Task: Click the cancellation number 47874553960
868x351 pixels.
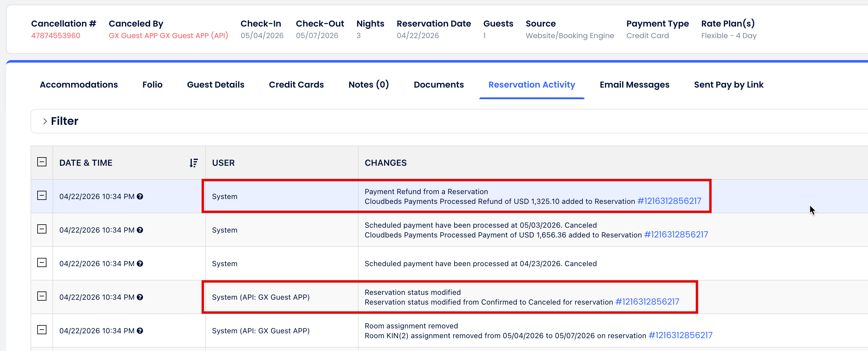Action: point(56,36)
